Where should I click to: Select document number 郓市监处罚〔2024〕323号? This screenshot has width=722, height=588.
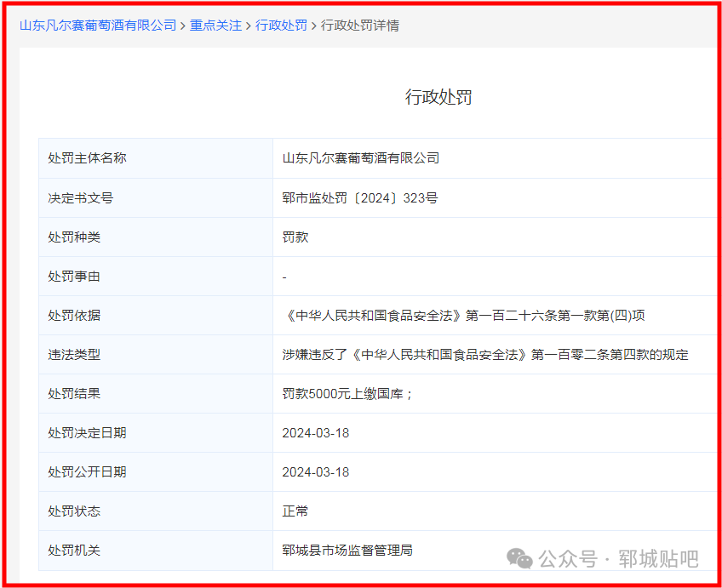359,197
